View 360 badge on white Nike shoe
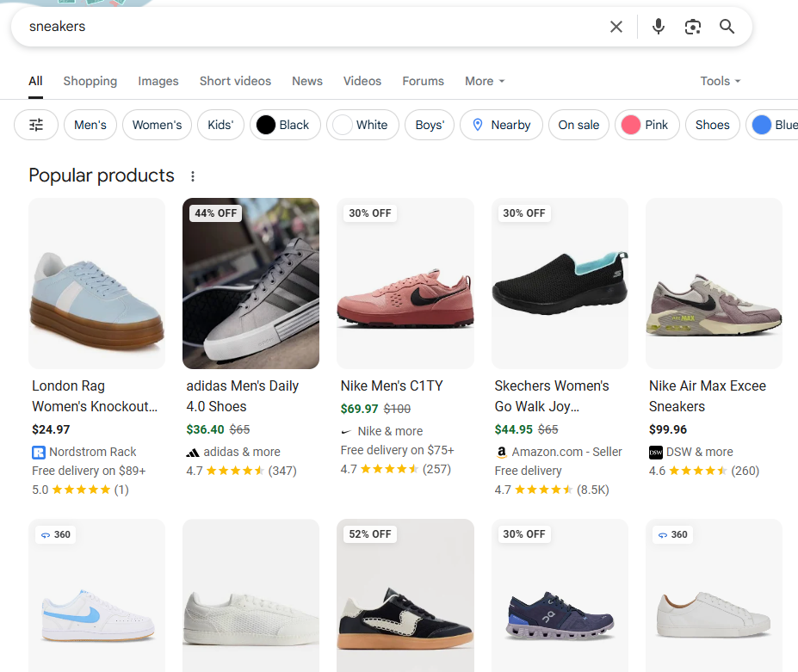Viewport: 798px width, 672px height. (55, 534)
